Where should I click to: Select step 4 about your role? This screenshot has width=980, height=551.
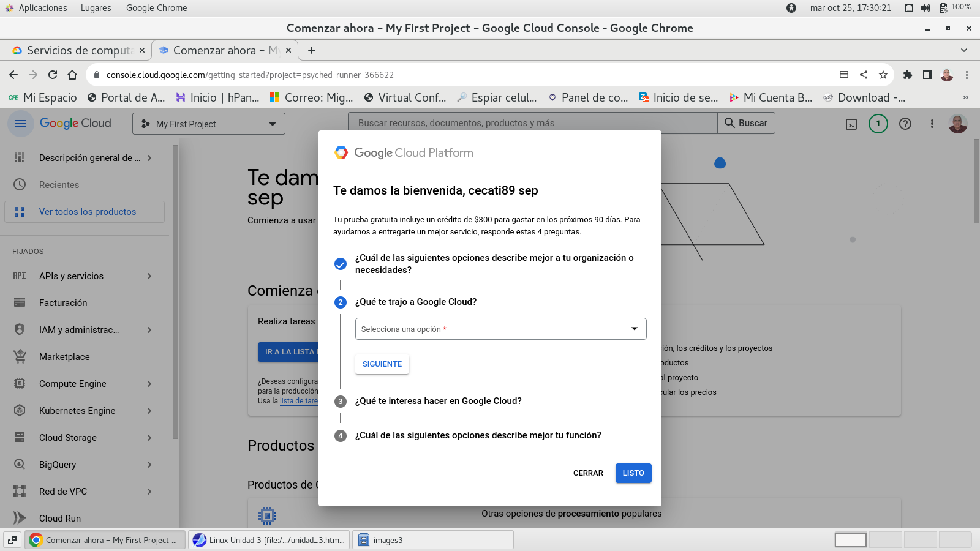478,435
